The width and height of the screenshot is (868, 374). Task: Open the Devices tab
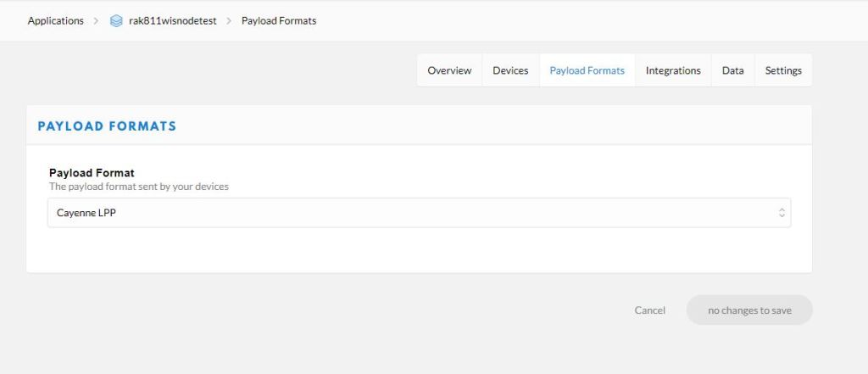coord(510,70)
